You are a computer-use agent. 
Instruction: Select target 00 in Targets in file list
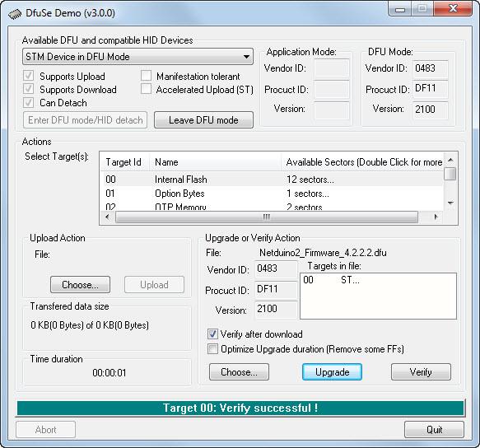pos(331,279)
